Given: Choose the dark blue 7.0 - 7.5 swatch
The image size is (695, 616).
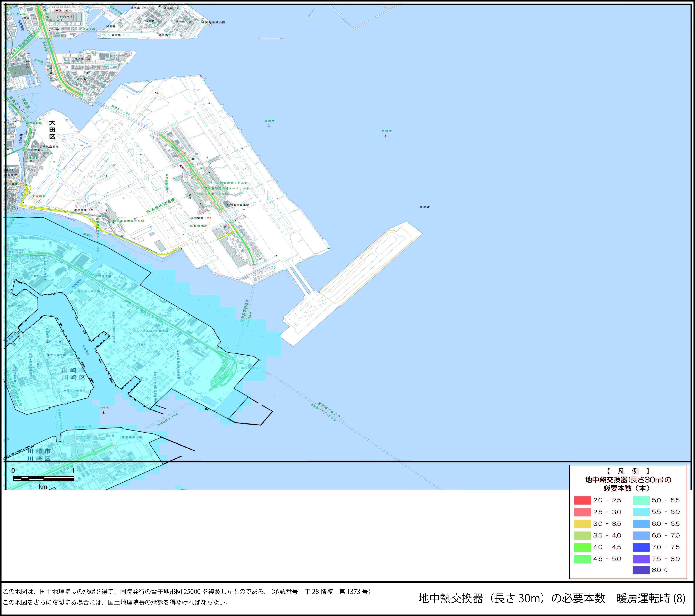Looking at the screenshot, I should click(x=641, y=547).
